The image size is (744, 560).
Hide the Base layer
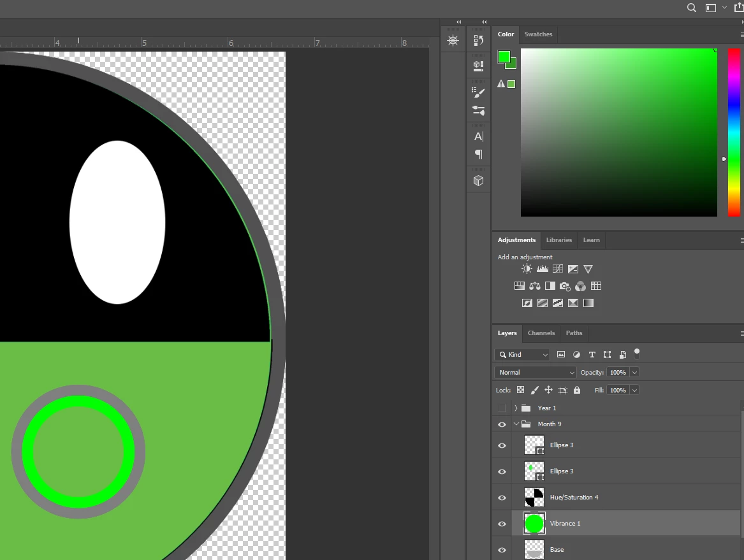tap(502, 550)
